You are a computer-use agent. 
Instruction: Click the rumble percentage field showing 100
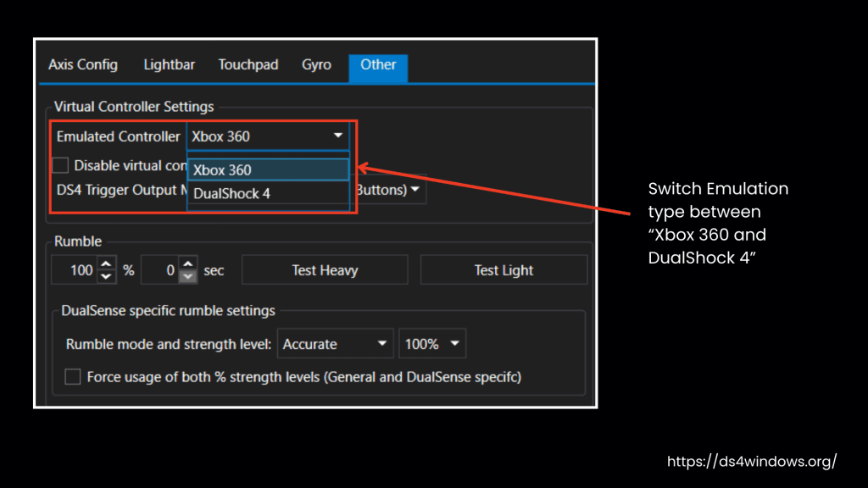pyautogui.click(x=75, y=270)
